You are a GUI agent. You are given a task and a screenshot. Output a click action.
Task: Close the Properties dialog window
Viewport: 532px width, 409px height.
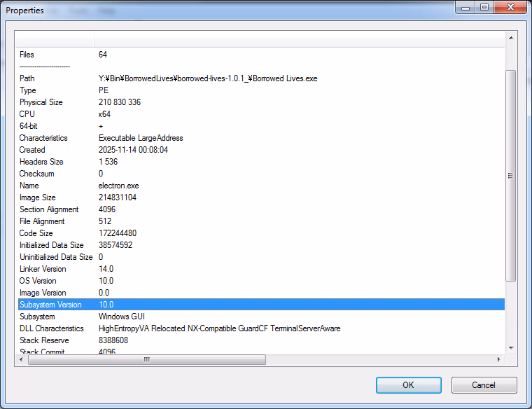point(510,7)
